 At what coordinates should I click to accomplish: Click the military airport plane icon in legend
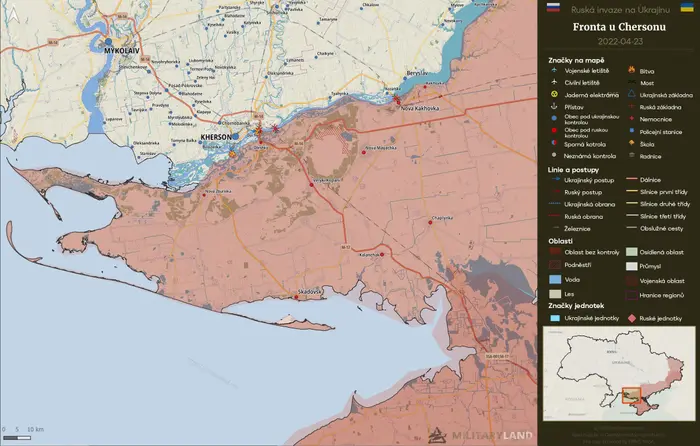(554, 71)
